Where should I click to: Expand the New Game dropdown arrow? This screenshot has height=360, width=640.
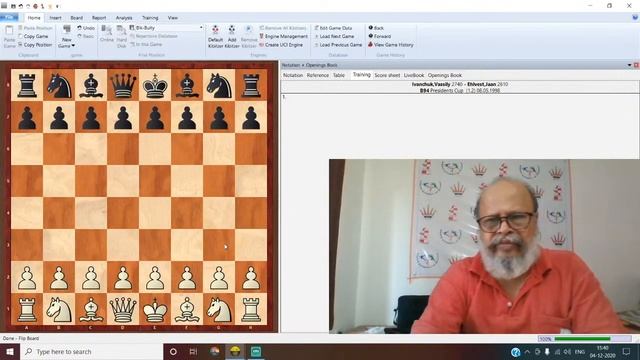click(x=73, y=46)
